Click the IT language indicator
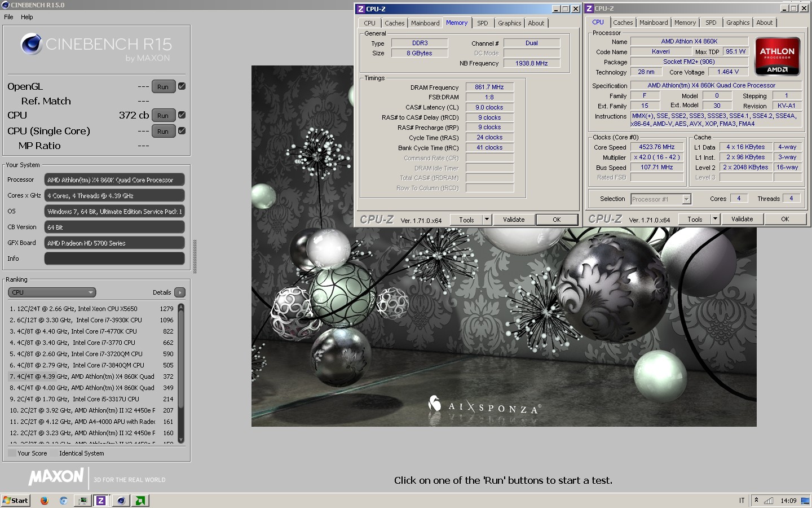This screenshot has height=508, width=812. click(742, 501)
